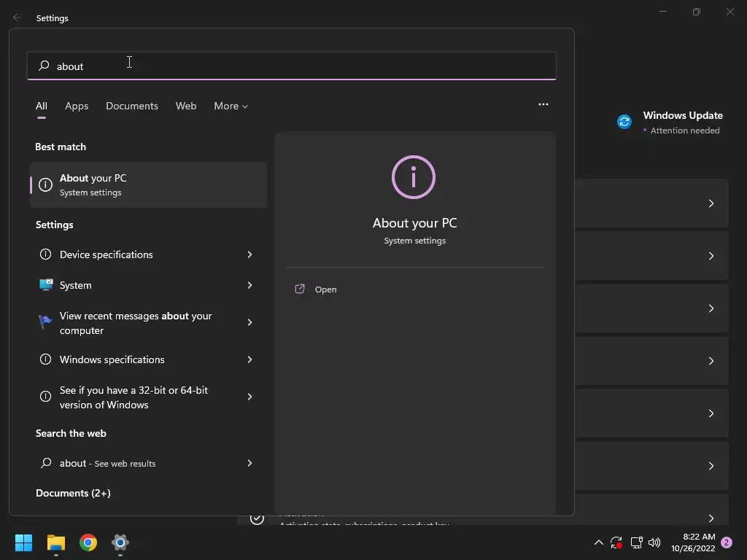The height and width of the screenshot is (560, 747).
Task: Show hidden tray icons chevron
Action: (599, 542)
